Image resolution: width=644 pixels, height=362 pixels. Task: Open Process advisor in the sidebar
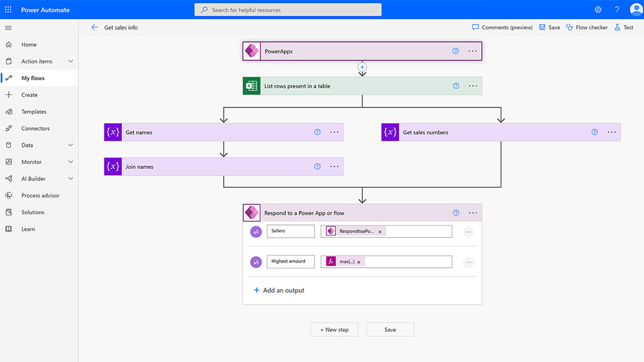click(39, 195)
